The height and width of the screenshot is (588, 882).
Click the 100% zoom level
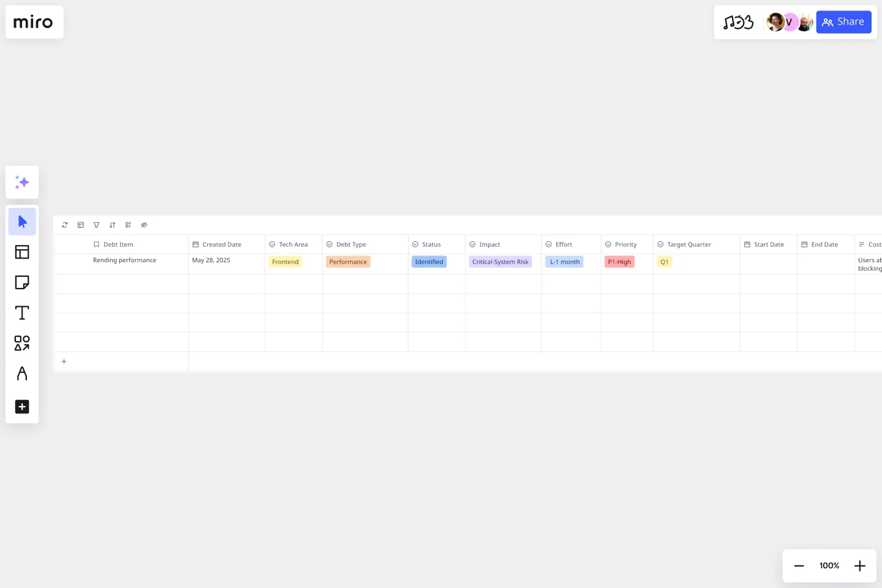click(x=829, y=566)
